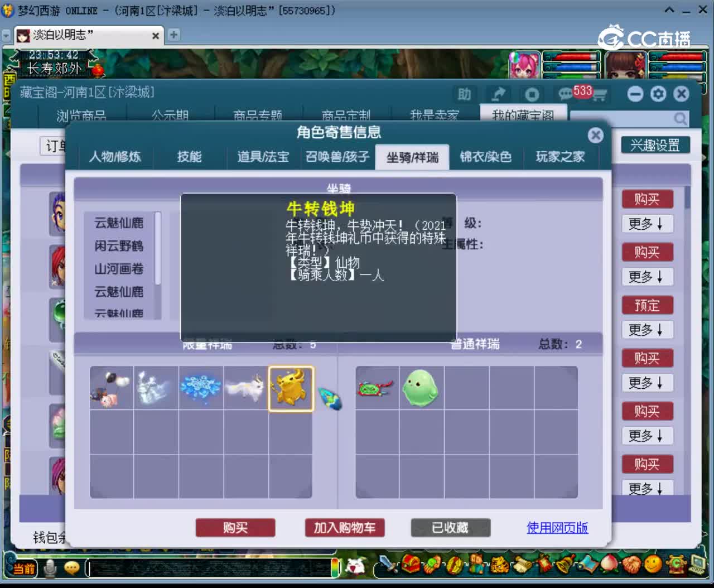Image resolution: width=714 pixels, height=588 pixels.
Task: Switch to 道具/法宝 tab
Action: coord(263,157)
